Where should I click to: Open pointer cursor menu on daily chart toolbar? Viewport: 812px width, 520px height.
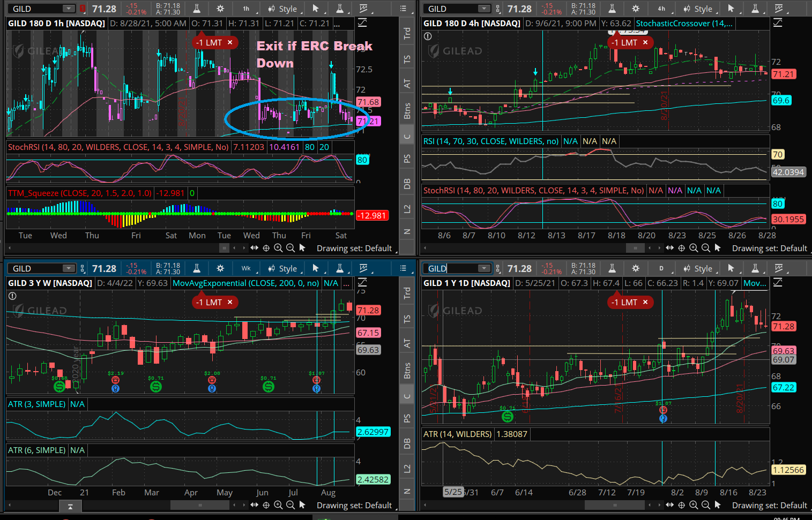coord(731,268)
